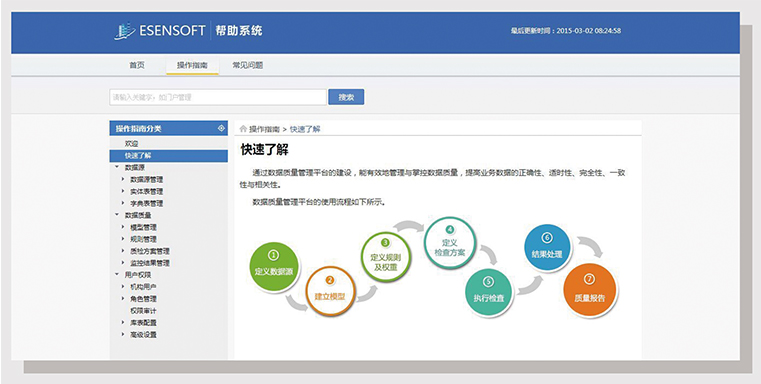This screenshot has width=761, height=384.
Task: Open the 规则管理 tree item
Action: click(x=143, y=239)
